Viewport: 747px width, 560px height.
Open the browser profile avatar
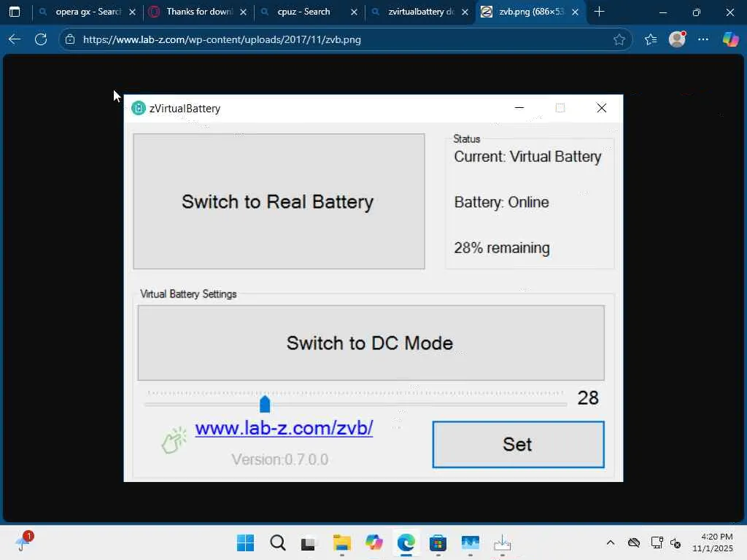point(677,39)
